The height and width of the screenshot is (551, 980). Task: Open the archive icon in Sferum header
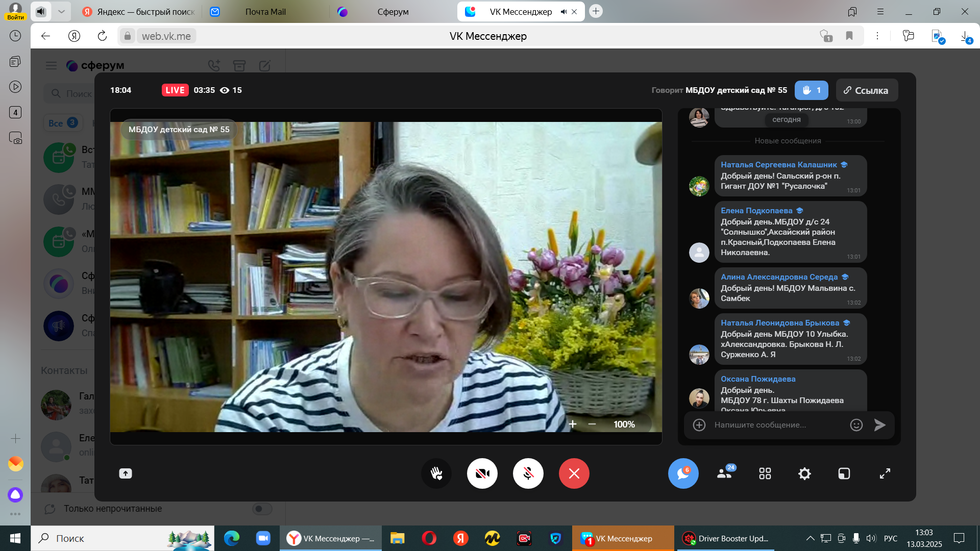[239, 65]
